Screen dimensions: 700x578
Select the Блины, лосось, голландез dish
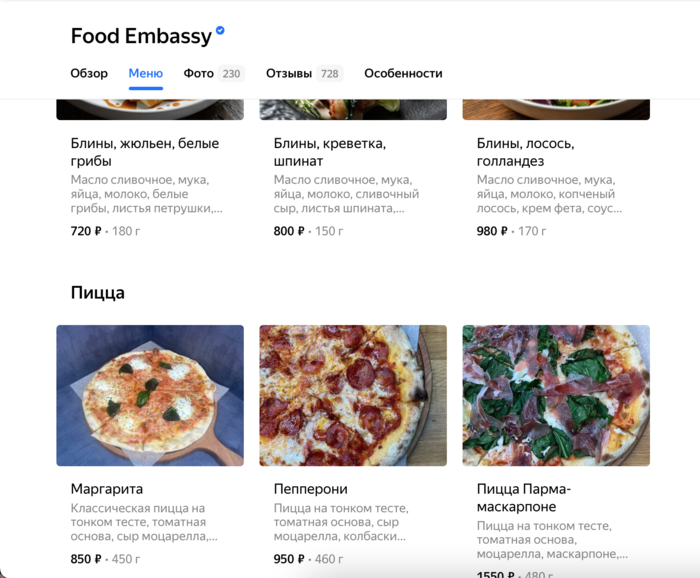[525, 152]
